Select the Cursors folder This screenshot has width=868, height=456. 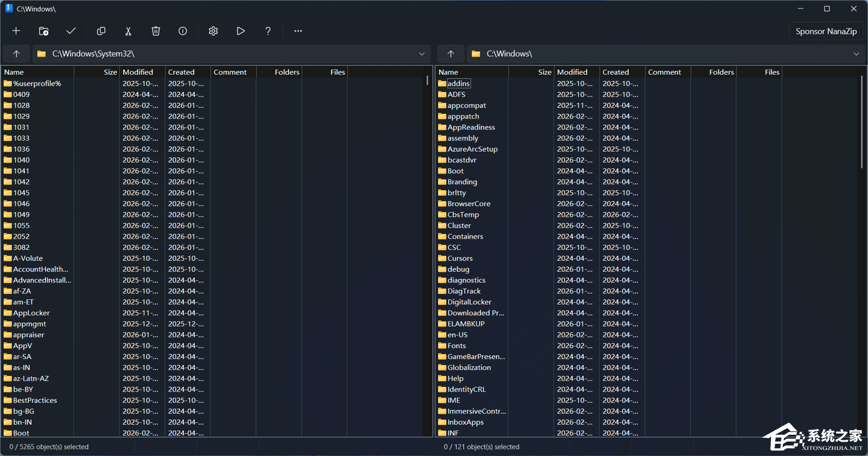pos(460,258)
